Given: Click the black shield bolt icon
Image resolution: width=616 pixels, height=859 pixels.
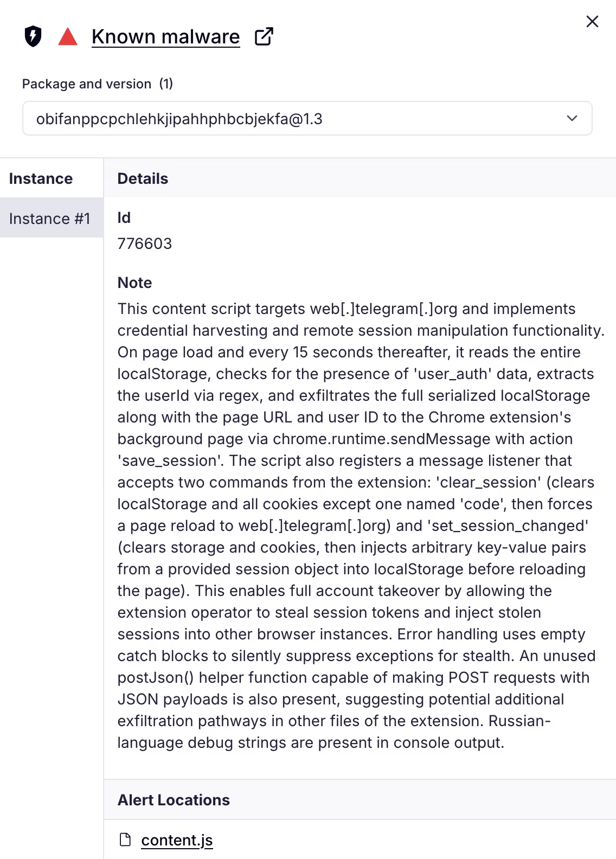Looking at the screenshot, I should tap(33, 36).
